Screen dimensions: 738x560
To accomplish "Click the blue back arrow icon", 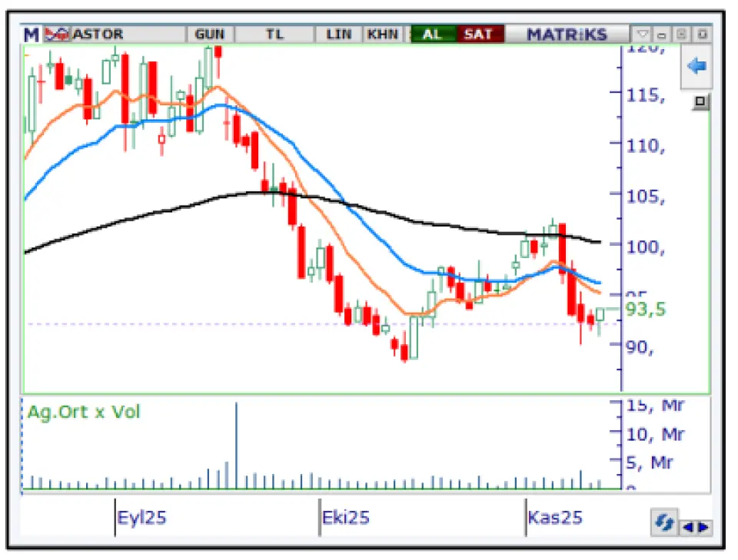I will (x=696, y=67).
